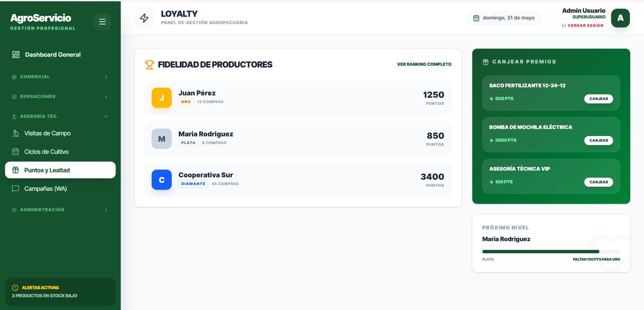Click the 3400 points value
Image resolution: width=644 pixels, height=310 pixels.
click(x=432, y=177)
